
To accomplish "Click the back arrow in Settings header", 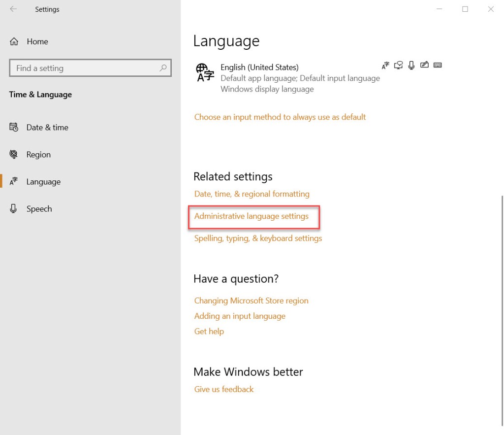I will 13,9.
